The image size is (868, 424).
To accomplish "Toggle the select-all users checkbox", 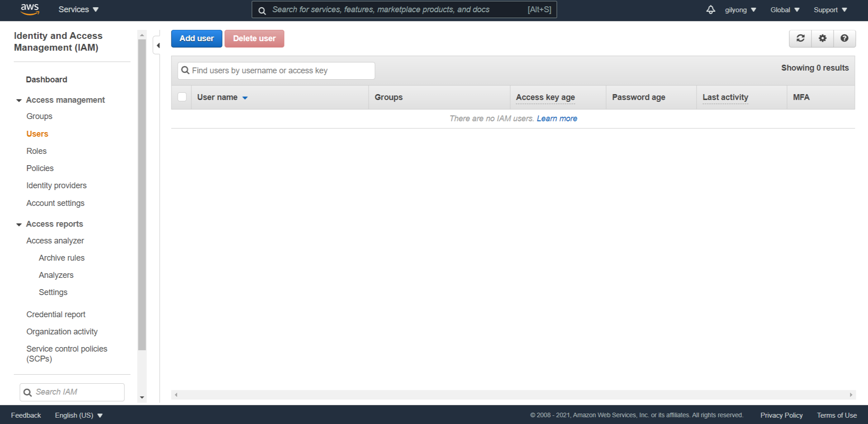I will [x=182, y=97].
